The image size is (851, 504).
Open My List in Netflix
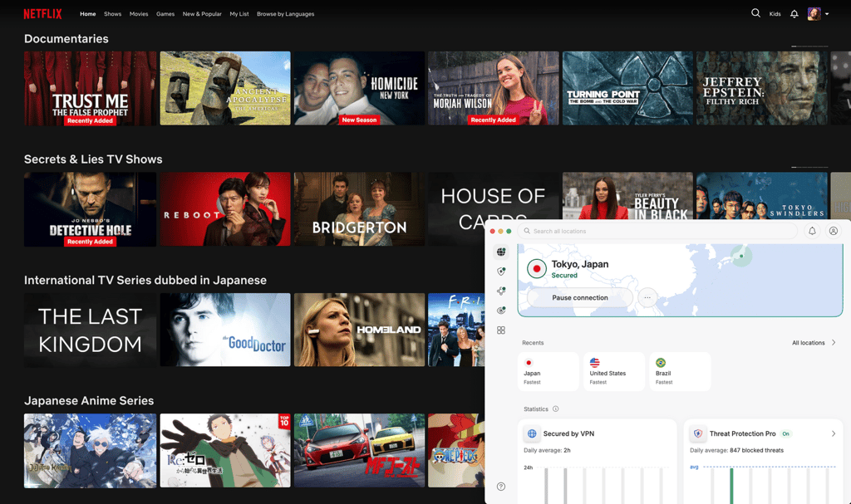click(x=239, y=14)
